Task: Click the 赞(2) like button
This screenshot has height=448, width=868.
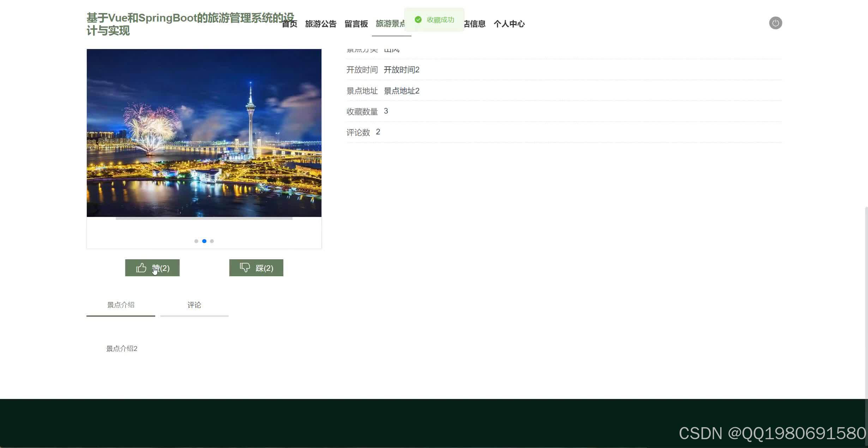Action: tap(152, 268)
